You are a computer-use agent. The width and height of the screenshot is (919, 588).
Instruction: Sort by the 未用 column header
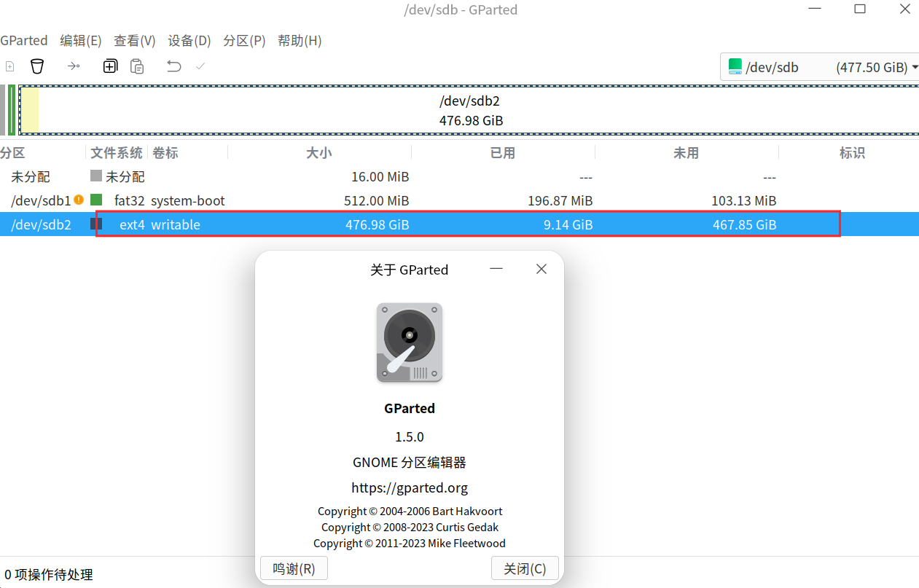click(687, 153)
